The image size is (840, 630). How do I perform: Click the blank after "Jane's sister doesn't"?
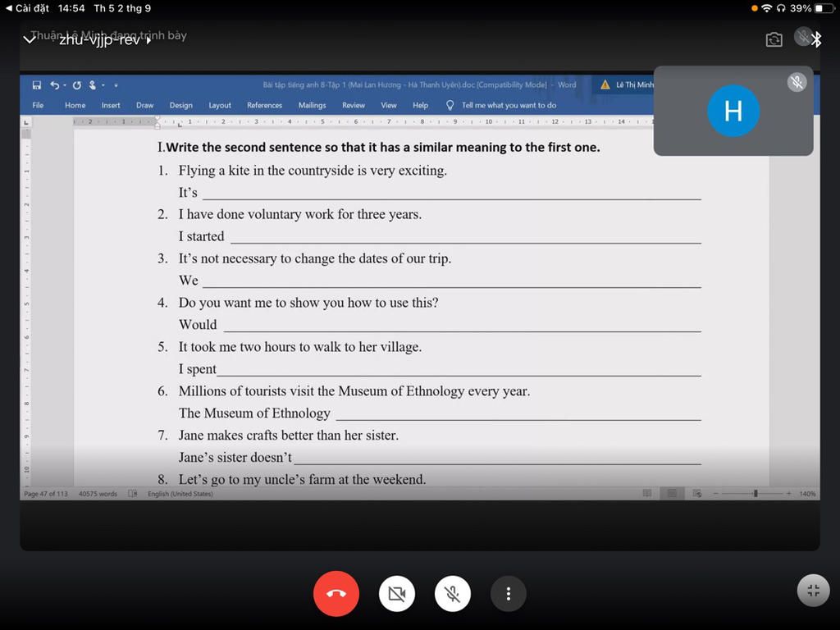pyautogui.click(x=498, y=459)
